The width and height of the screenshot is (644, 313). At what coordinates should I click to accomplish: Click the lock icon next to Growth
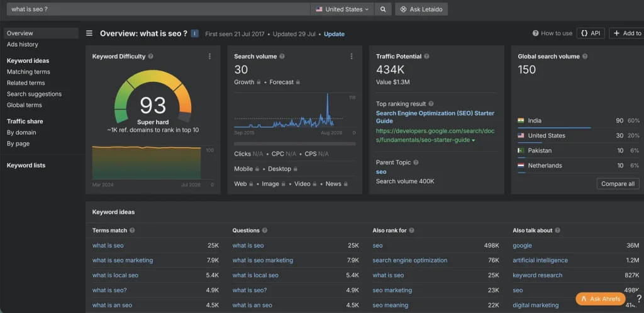[258, 83]
